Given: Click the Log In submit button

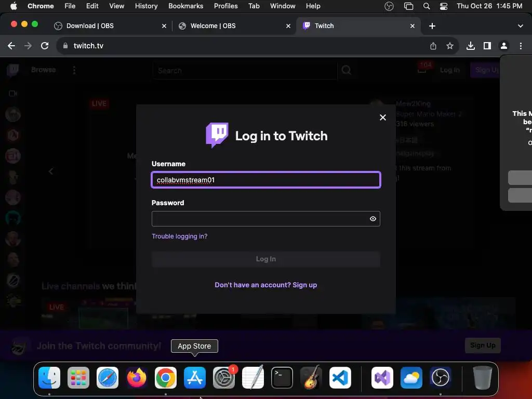Looking at the screenshot, I should 265,259.
